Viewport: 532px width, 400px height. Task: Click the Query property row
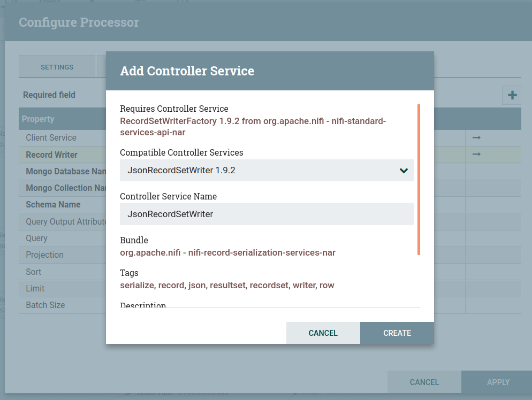(37, 238)
